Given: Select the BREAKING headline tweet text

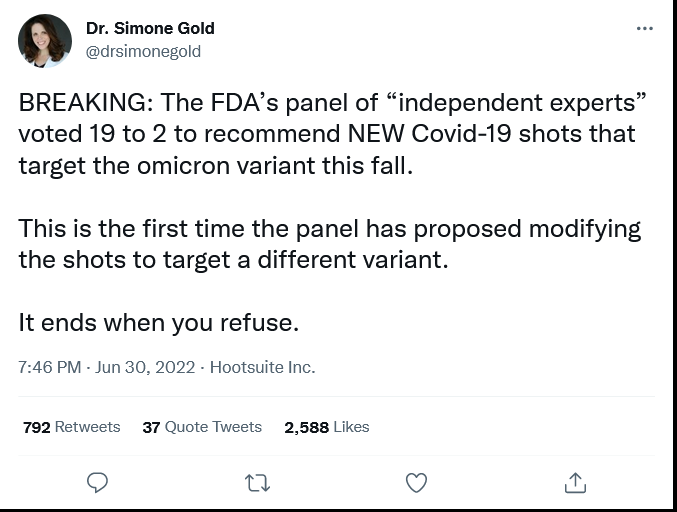Looking at the screenshot, I should click(x=332, y=134).
